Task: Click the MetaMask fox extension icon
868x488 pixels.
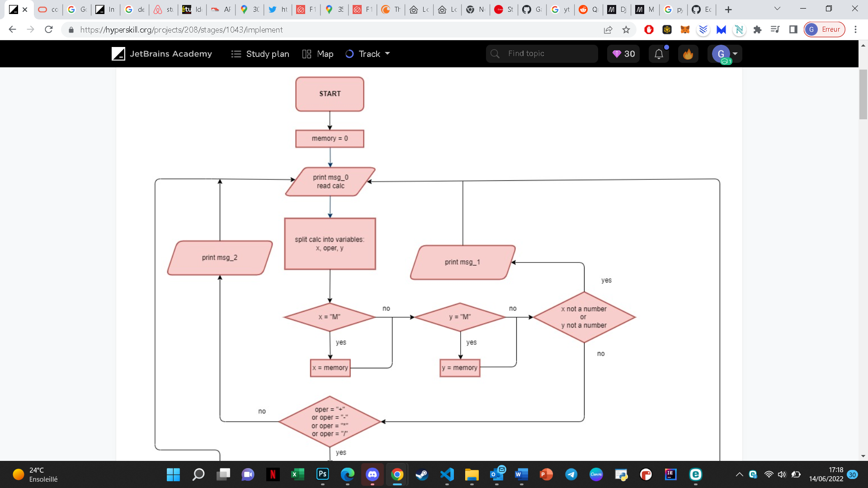Action: pos(685,29)
